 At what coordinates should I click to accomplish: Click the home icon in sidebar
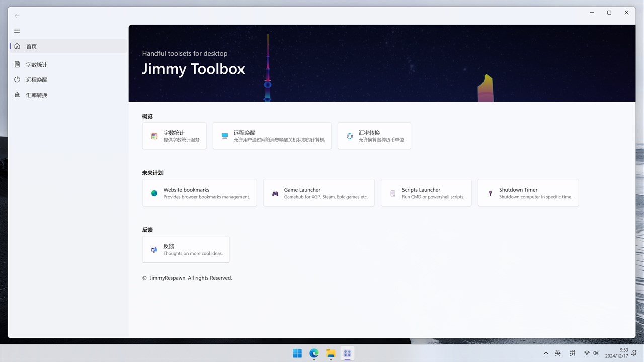pos(17,46)
